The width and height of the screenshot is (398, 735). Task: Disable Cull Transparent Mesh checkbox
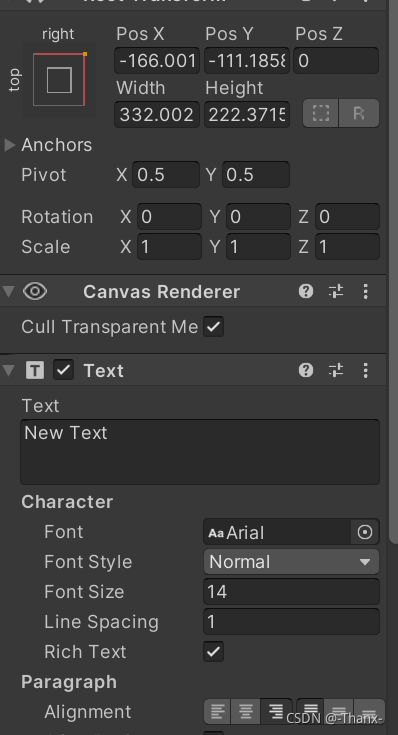(213, 327)
